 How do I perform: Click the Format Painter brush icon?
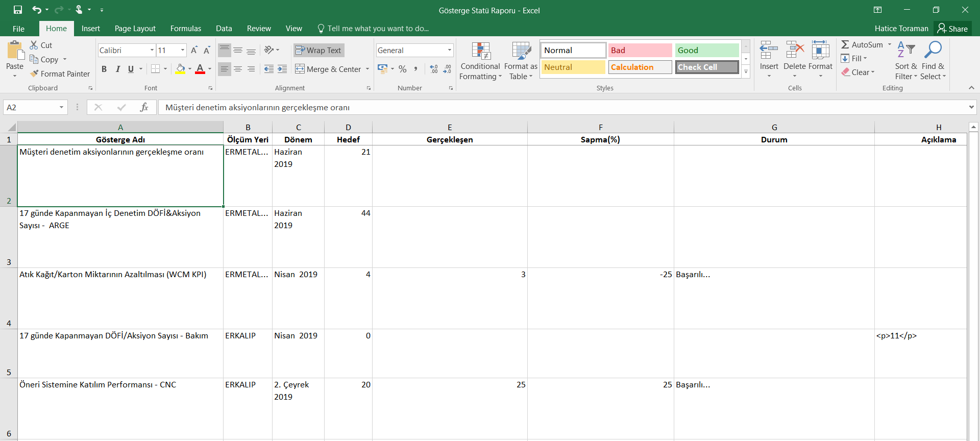coord(34,74)
